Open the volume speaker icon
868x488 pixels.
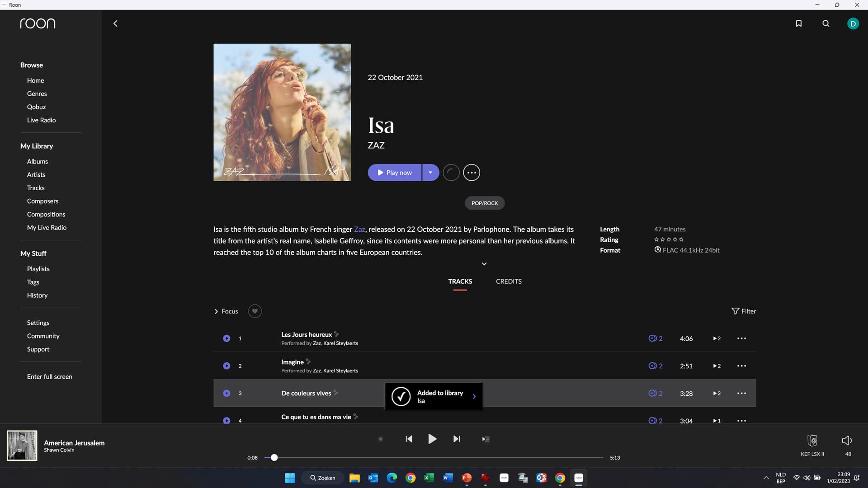(x=847, y=441)
